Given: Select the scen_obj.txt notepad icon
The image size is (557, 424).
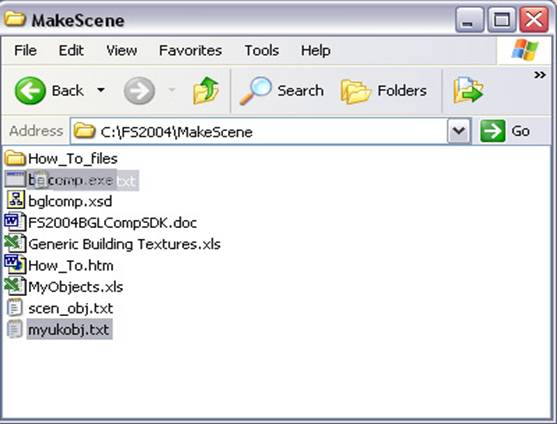Looking at the screenshot, I should click(15, 308).
